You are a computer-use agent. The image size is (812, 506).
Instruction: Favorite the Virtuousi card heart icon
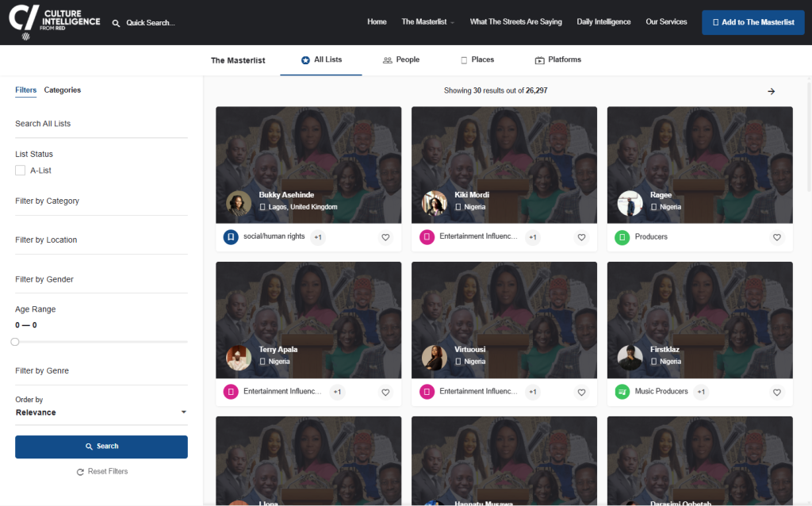581,392
